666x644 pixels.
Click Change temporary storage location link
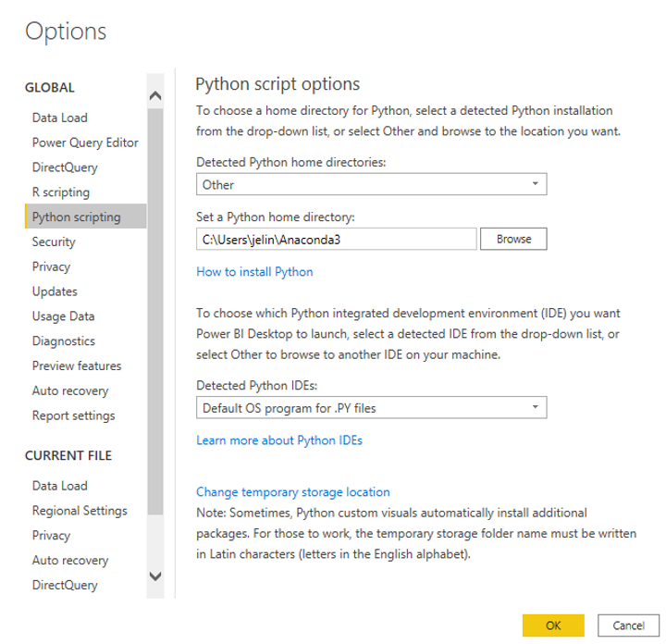[x=292, y=492]
